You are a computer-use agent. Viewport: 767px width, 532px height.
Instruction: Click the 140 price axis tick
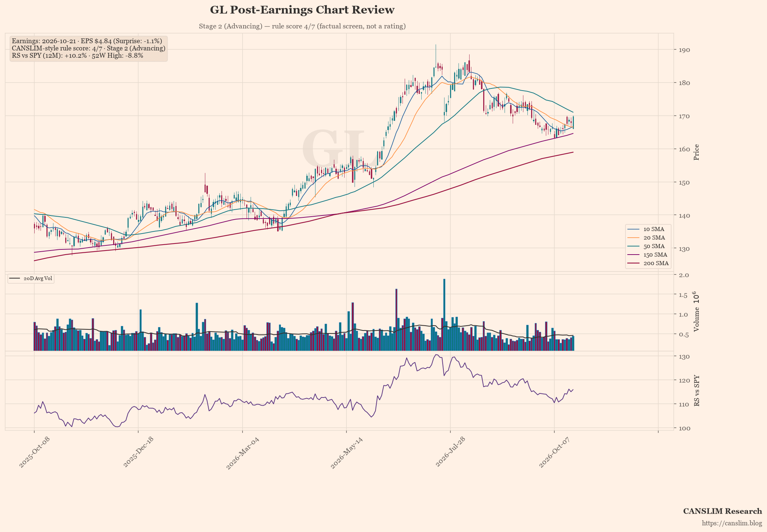point(685,216)
